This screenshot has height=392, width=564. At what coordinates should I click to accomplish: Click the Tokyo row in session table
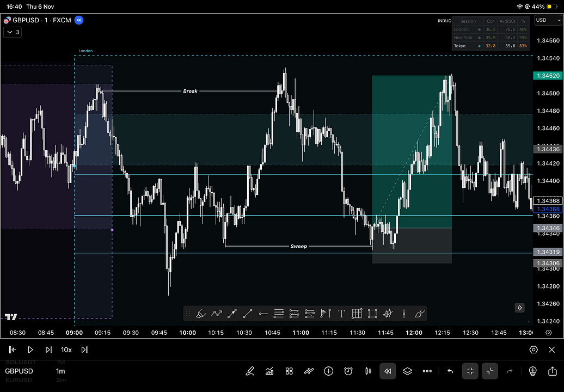point(490,46)
